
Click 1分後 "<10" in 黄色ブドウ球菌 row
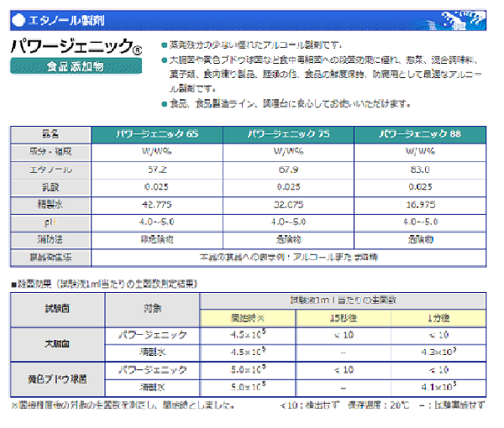[438, 370]
